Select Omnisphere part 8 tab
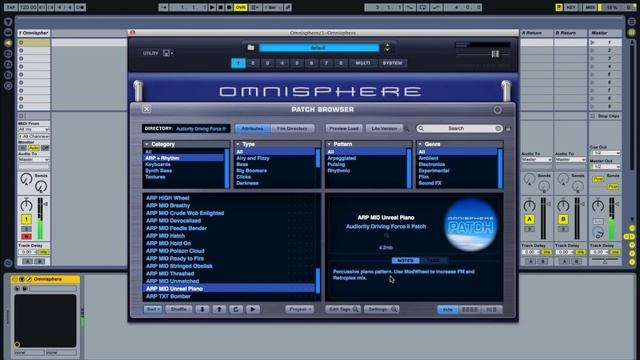The width and height of the screenshot is (640, 360). point(341,63)
